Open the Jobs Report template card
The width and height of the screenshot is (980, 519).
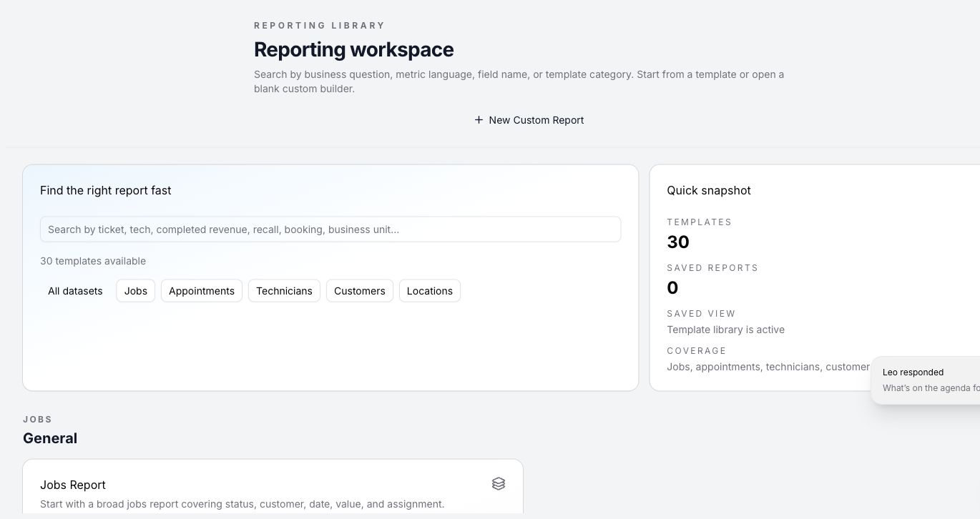(273, 488)
